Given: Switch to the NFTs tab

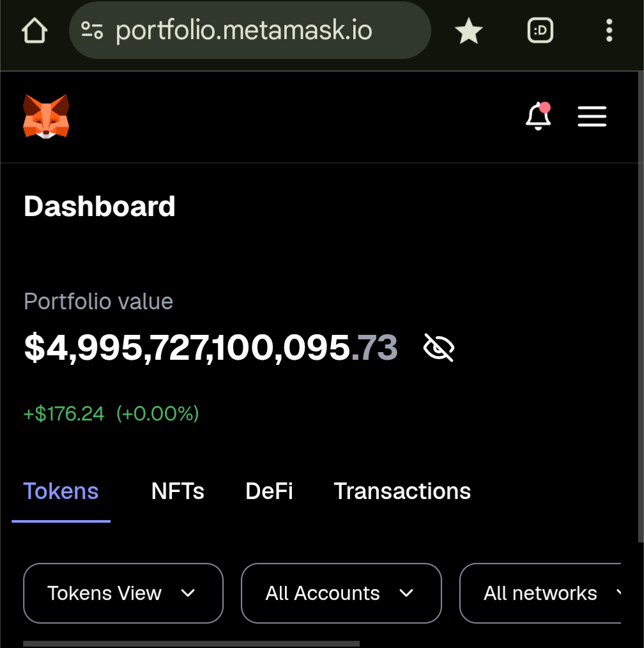Looking at the screenshot, I should click(178, 491).
